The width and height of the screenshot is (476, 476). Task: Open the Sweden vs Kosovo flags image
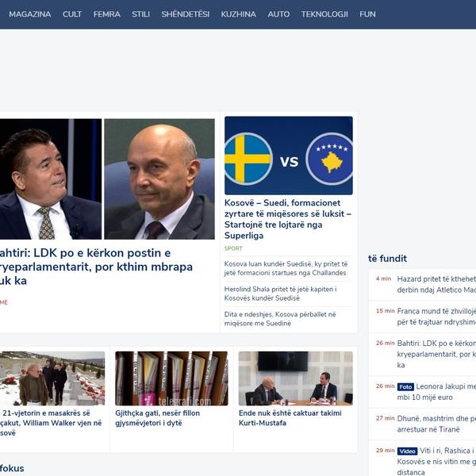click(288, 156)
